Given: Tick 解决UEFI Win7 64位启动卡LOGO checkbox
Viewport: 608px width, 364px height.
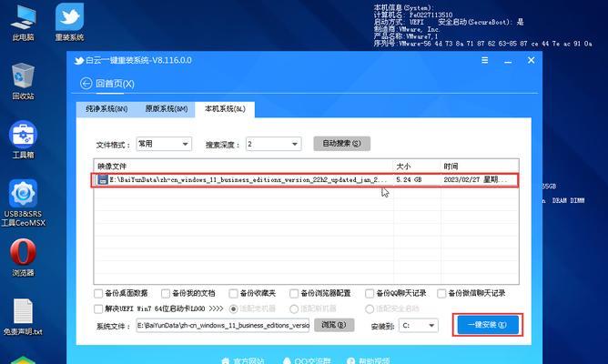Looking at the screenshot, I should click(x=98, y=309).
